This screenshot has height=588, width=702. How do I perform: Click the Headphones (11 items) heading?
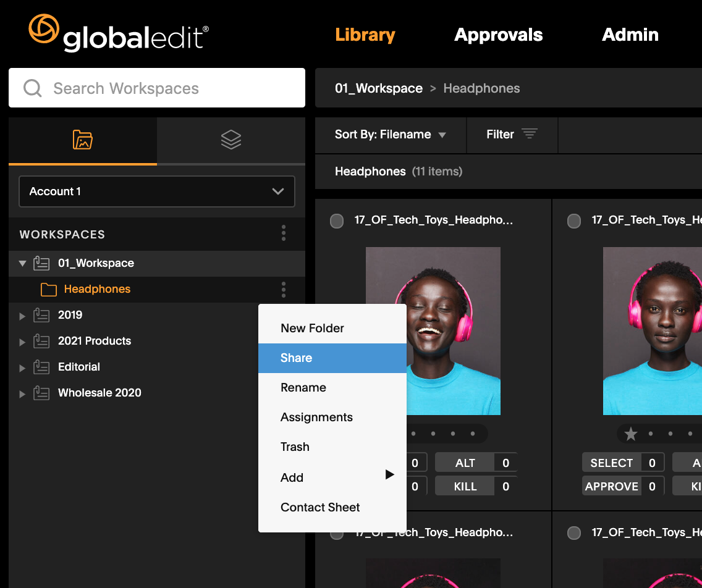coord(399,171)
